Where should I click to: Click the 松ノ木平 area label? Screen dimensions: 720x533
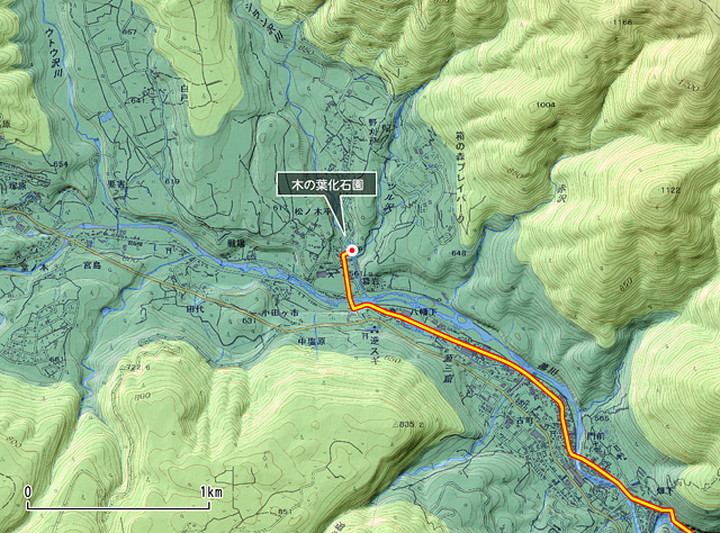click(x=309, y=212)
